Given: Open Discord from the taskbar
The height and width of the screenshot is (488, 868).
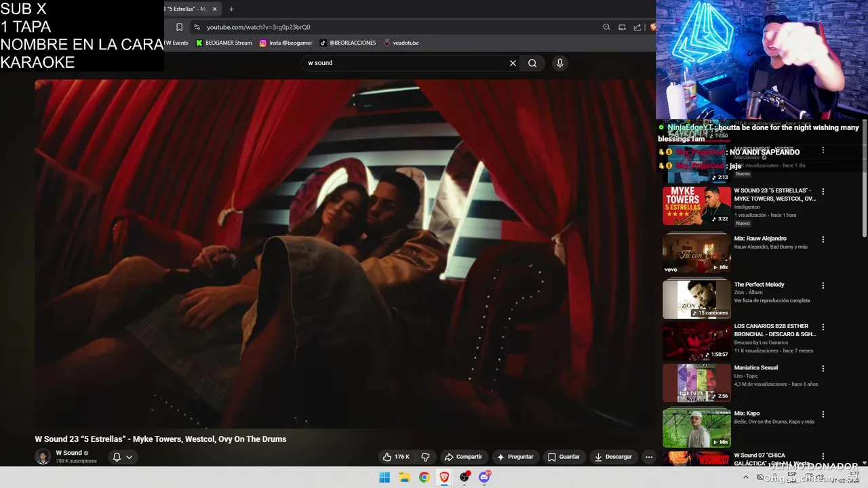Looking at the screenshot, I should tap(484, 477).
